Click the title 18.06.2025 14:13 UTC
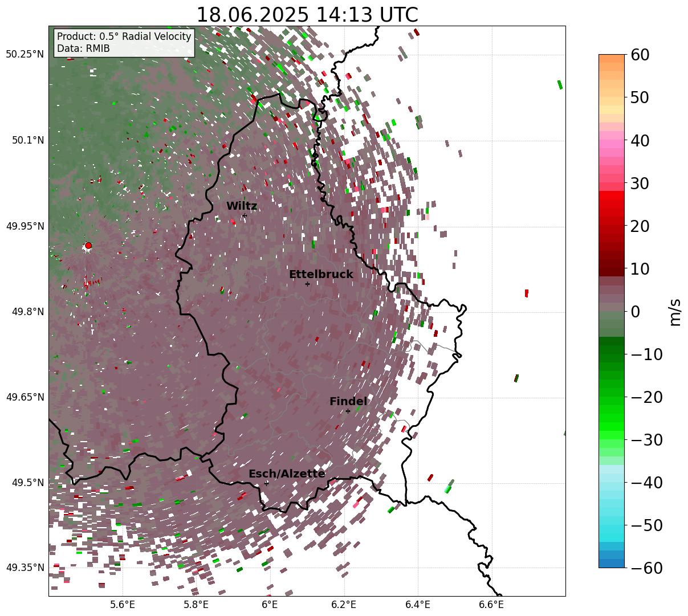This screenshot has width=688, height=616. [x=307, y=15]
